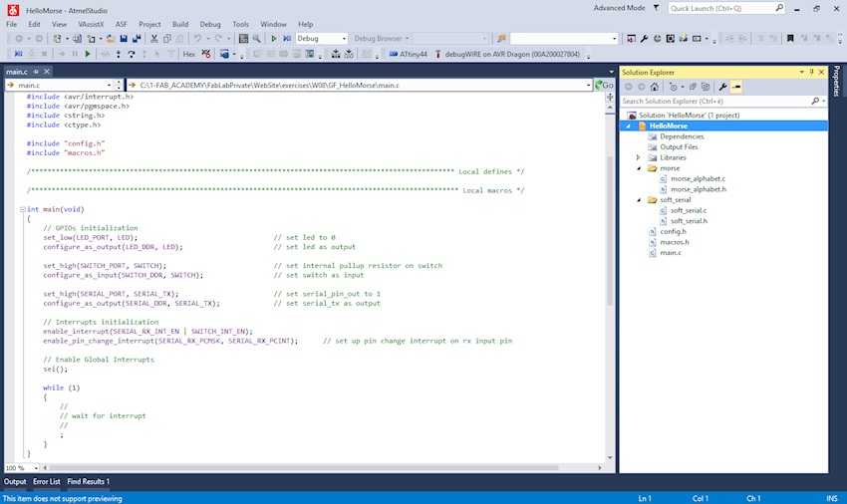Click the wrench Properties icon in main toolbar
847x504 pixels.
[644, 39]
